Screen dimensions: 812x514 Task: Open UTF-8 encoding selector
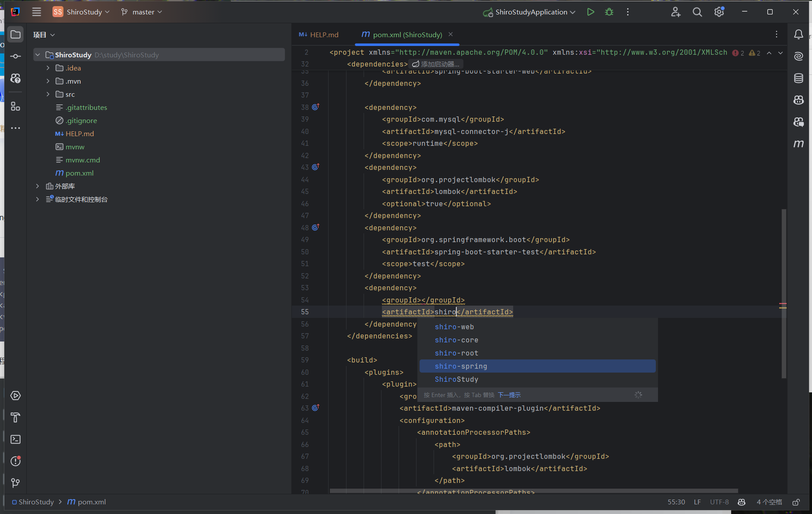[x=719, y=502]
